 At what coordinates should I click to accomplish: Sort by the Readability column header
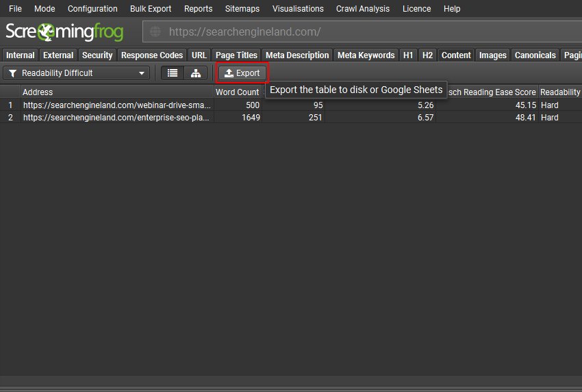(x=560, y=92)
